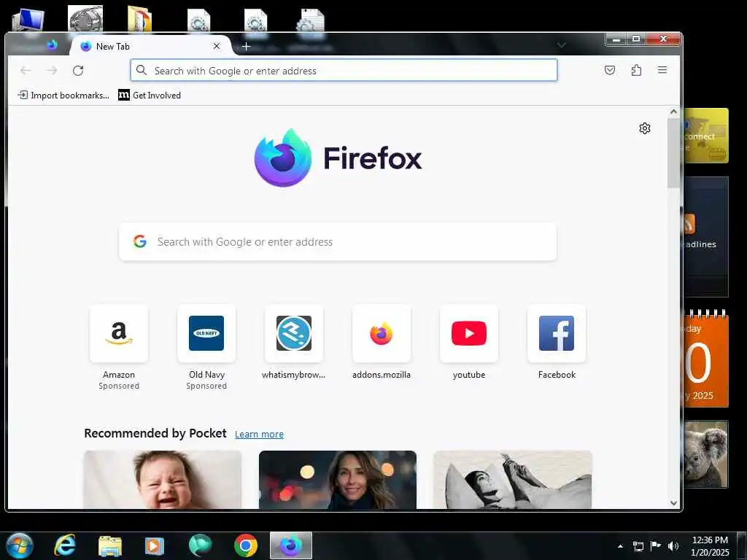Click the Firefox taskbar button
This screenshot has height=560, width=747.
(291, 545)
